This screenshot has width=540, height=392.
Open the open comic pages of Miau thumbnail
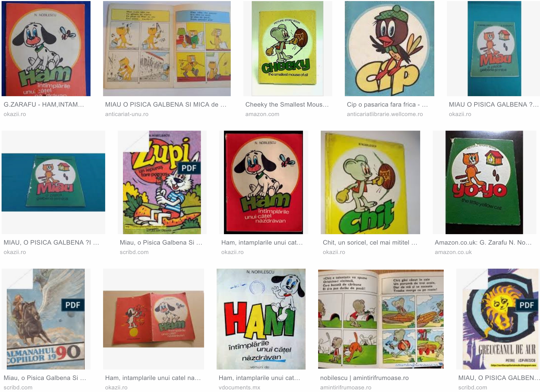point(167,49)
